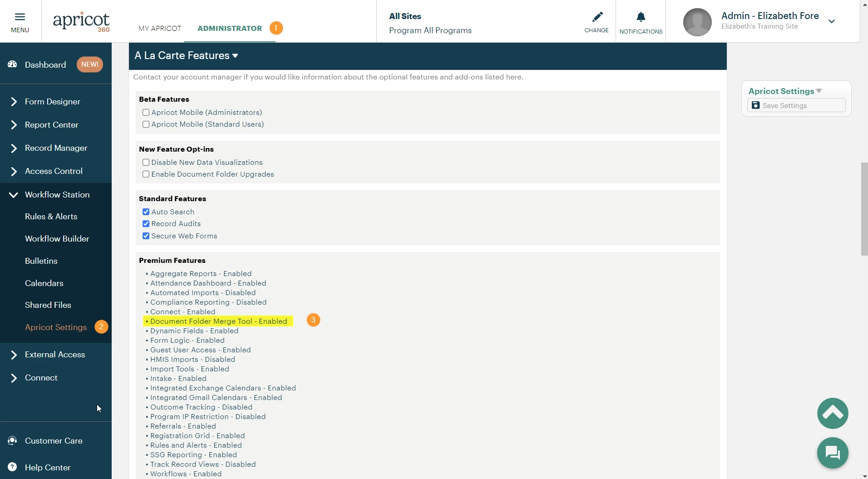Uncheck the Record Audits checkbox

pos(146,223)
